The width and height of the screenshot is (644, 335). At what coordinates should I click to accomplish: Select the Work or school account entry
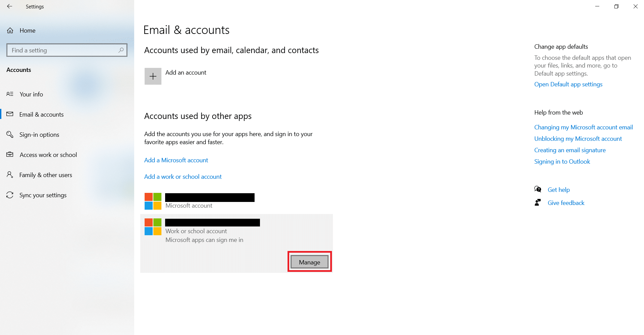[212, 231]
